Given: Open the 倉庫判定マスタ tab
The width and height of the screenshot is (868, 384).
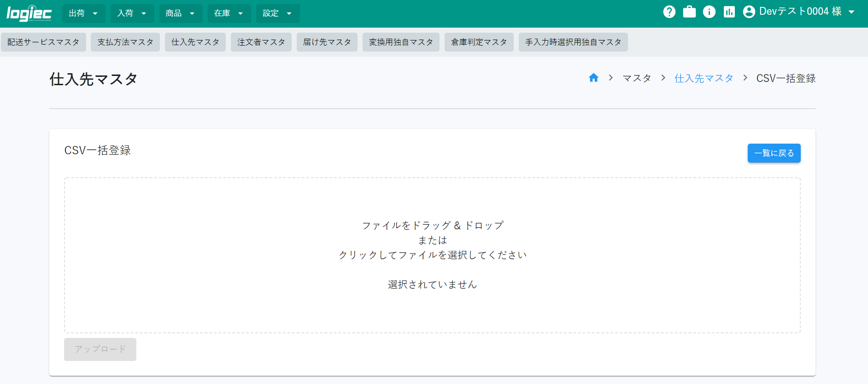Looking at the screenshot, I should pyautogui.click(x=479, y=42).
